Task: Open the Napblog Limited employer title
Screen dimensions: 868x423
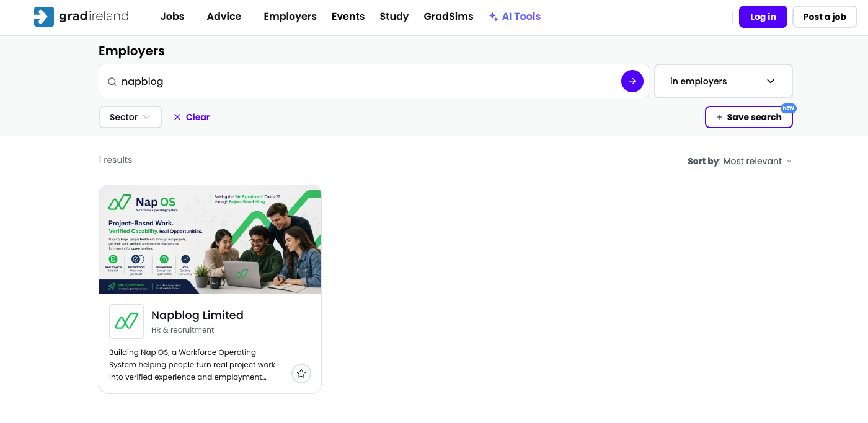Action: 197,315
